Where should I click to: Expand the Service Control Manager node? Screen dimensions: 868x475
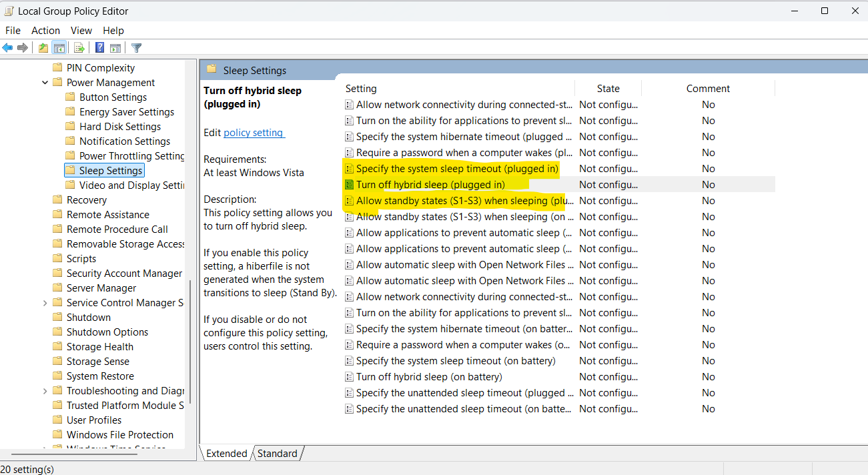[45, 303]
